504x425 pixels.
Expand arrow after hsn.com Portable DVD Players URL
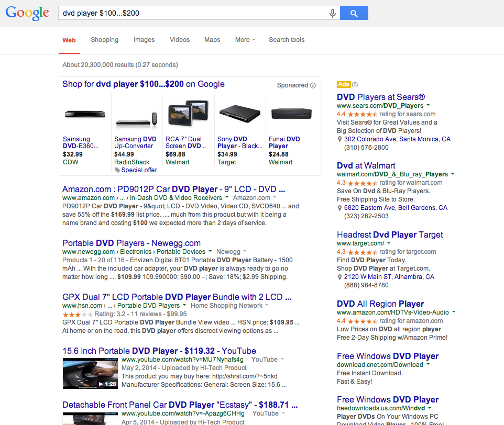click(x=184, y=305)
